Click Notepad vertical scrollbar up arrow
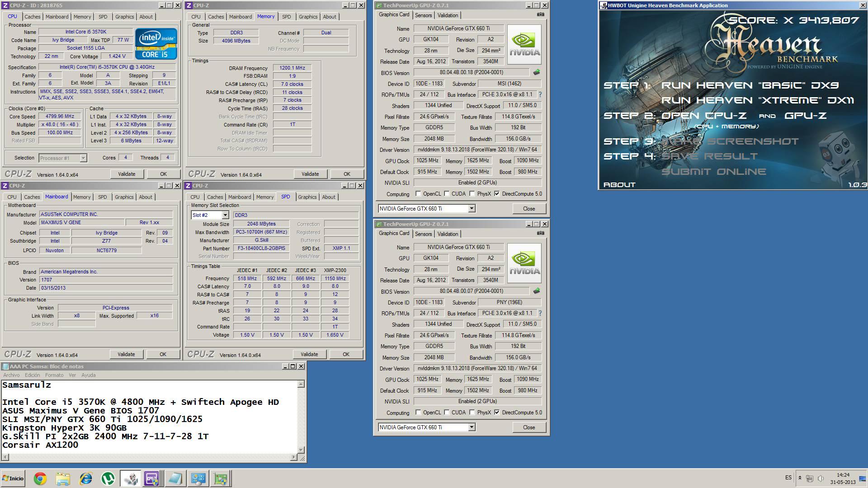The image size is (868, 488). click(301, 384)
